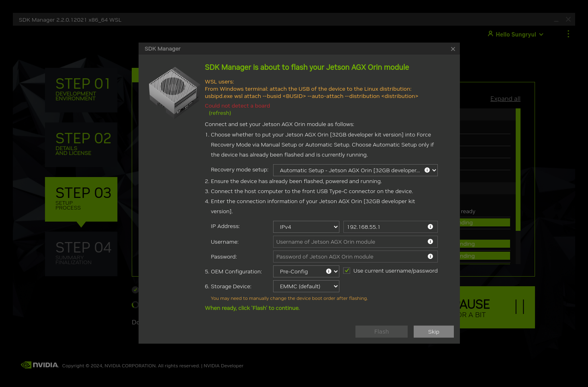Click the NVIDIA logo in the footer
This screenshot has width=588, height=387.
coord(40,365)
